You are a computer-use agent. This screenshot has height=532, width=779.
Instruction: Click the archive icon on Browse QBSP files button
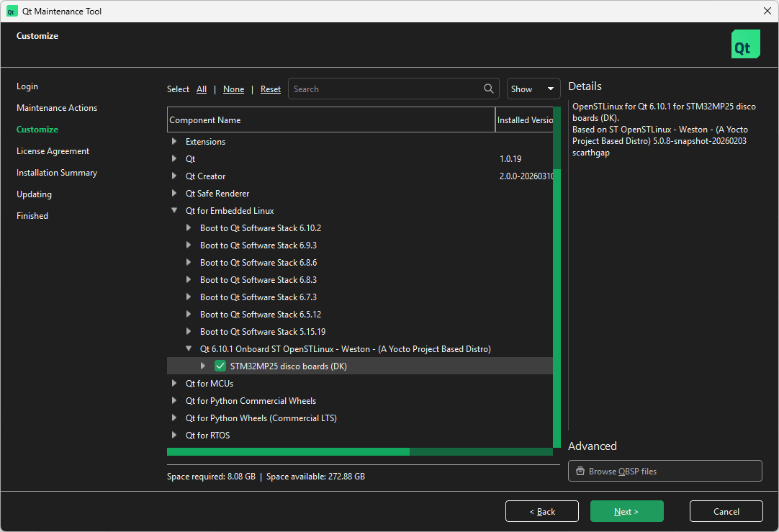tap(580, 471)
